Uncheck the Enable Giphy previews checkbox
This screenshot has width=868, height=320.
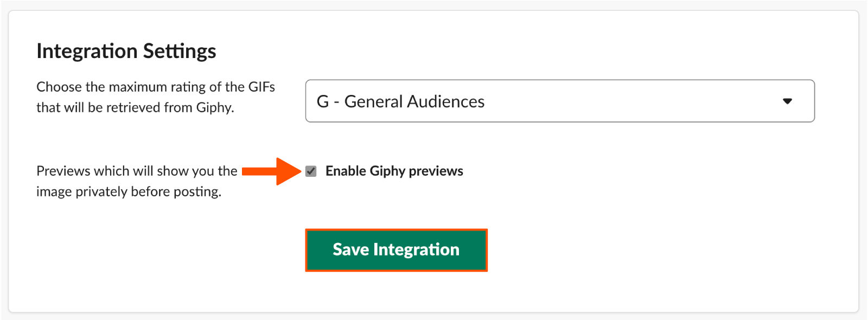tap(311, 171)
